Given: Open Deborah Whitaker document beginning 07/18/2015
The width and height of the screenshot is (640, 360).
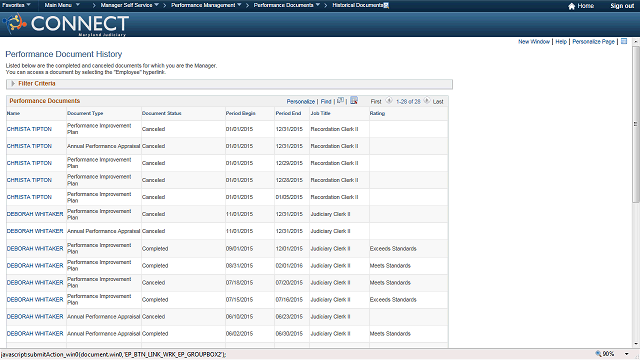Looking at the screenshot, I should 35,282.
